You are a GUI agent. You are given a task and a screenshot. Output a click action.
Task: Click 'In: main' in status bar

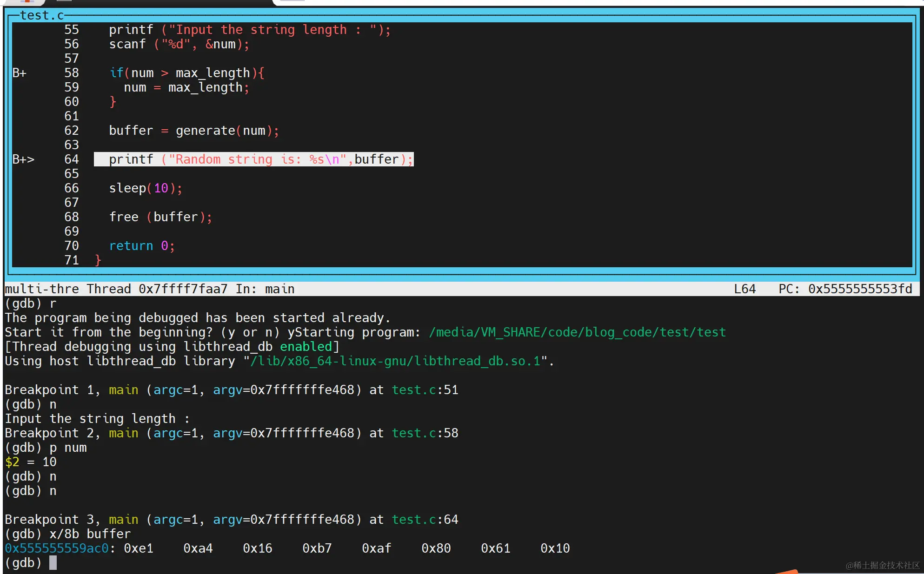coord(265,289)
